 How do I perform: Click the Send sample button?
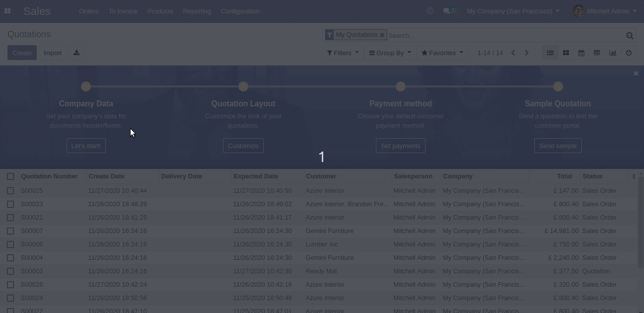(x=558, y=146)
